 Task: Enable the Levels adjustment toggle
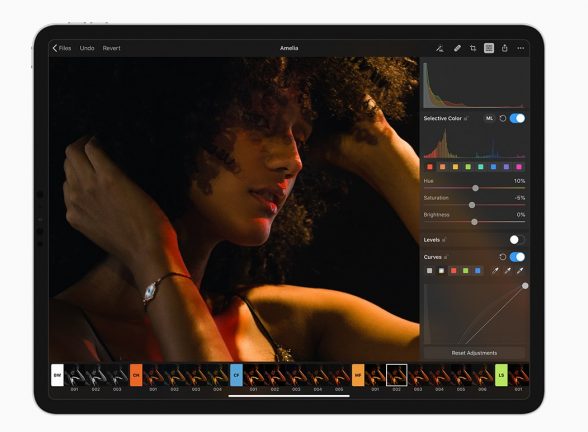517,240
